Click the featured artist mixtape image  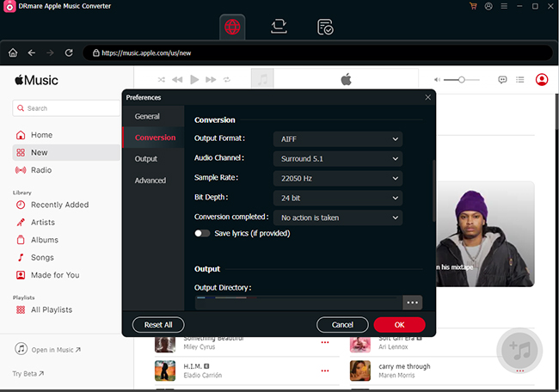[485, 234]
